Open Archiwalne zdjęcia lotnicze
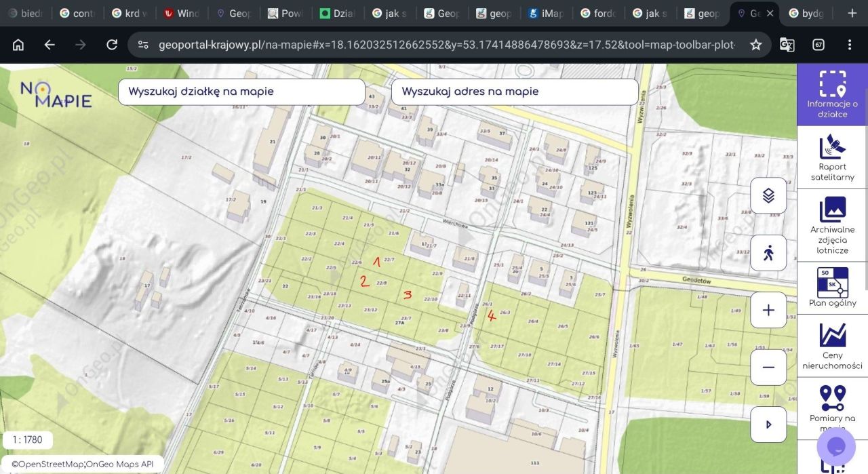The width and height of the screenshot is (868, 474). pos(832,224)
